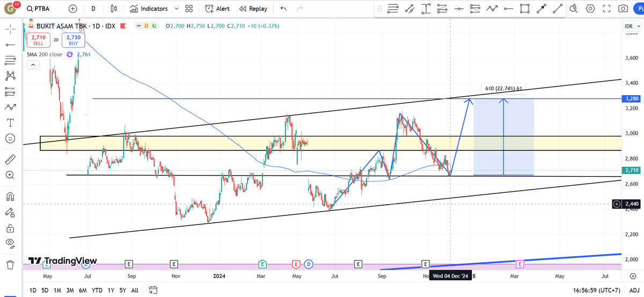This screenshot has height=297, width=644.
Task: Activate the zoom in tool
Action: pos(10,175)
